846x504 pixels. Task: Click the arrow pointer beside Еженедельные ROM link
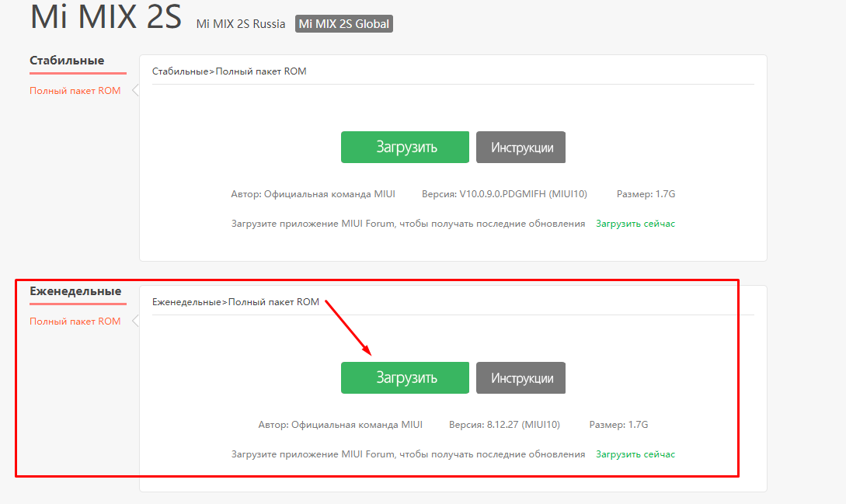coord(135,322)
